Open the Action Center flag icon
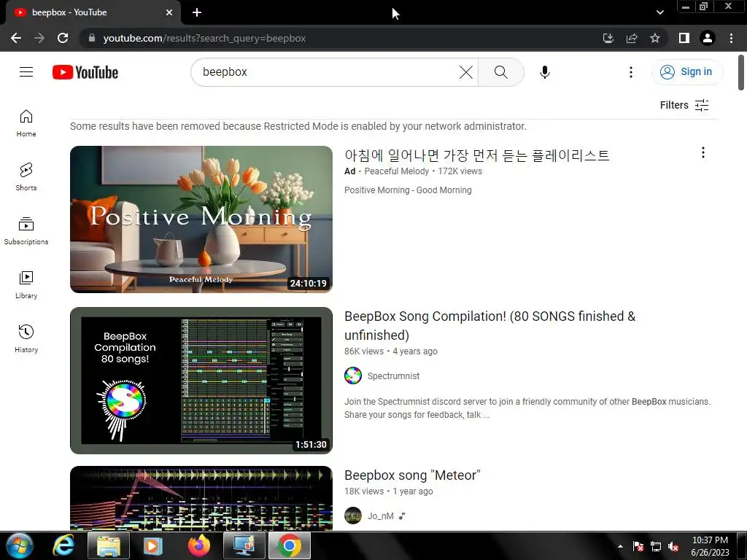Viewport: 747px width, 560px height. (x=638, y=546)
